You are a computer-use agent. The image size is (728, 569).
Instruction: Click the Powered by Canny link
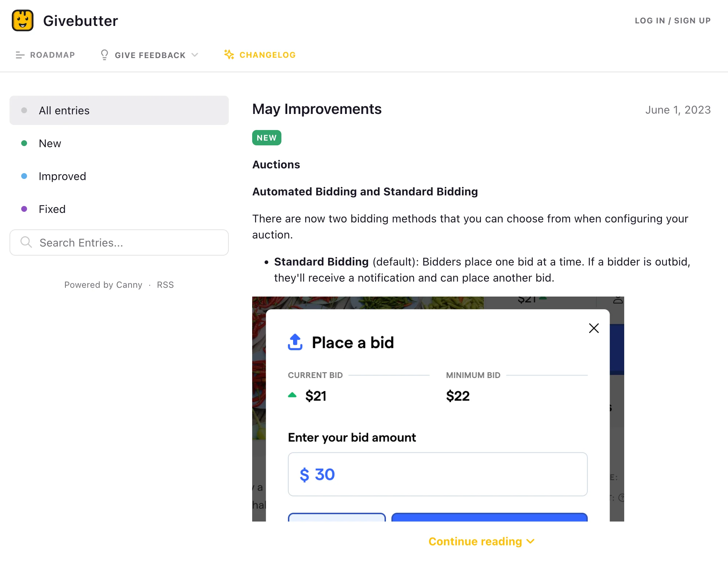pyautogui.click(x=103, y=284)
